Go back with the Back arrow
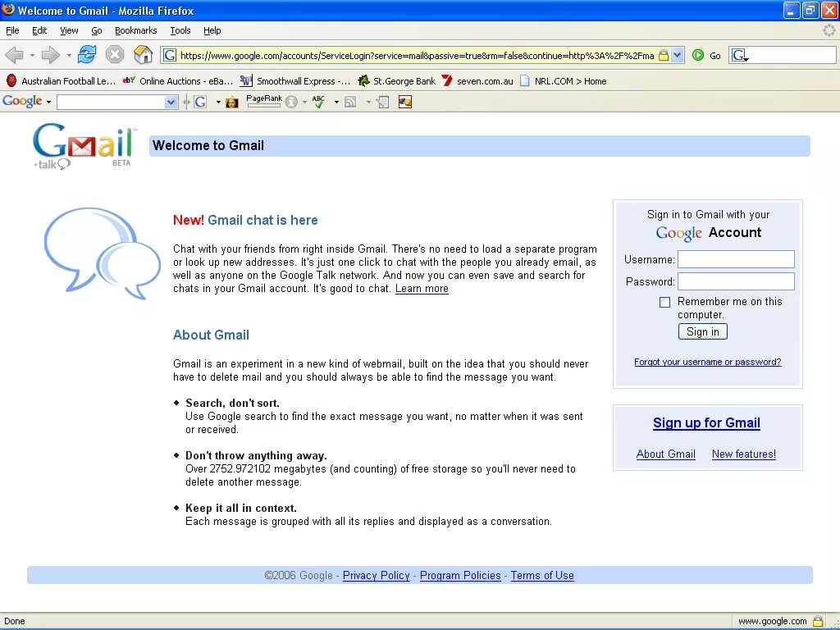The image size is (840, 630). click(x=14, y=55)
